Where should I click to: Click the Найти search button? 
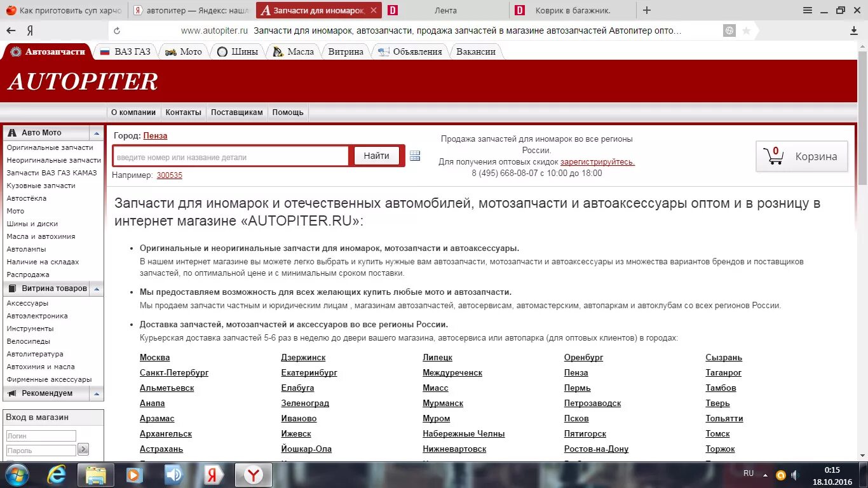point(377,156)
